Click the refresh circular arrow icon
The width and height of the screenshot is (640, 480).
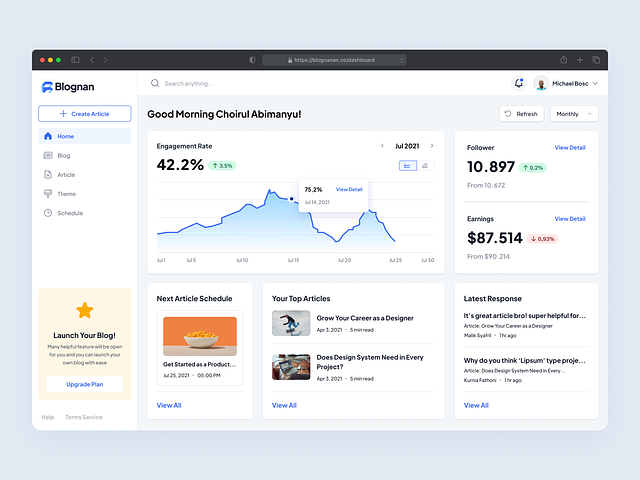point(508,113)
